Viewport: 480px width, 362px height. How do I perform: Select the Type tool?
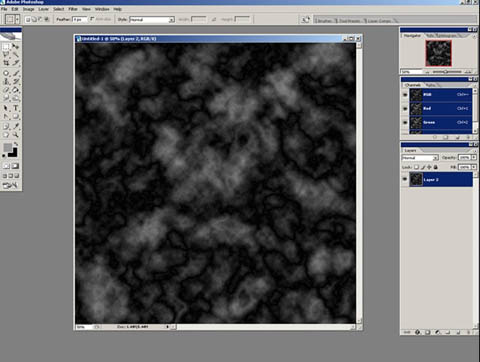[16, 108]
